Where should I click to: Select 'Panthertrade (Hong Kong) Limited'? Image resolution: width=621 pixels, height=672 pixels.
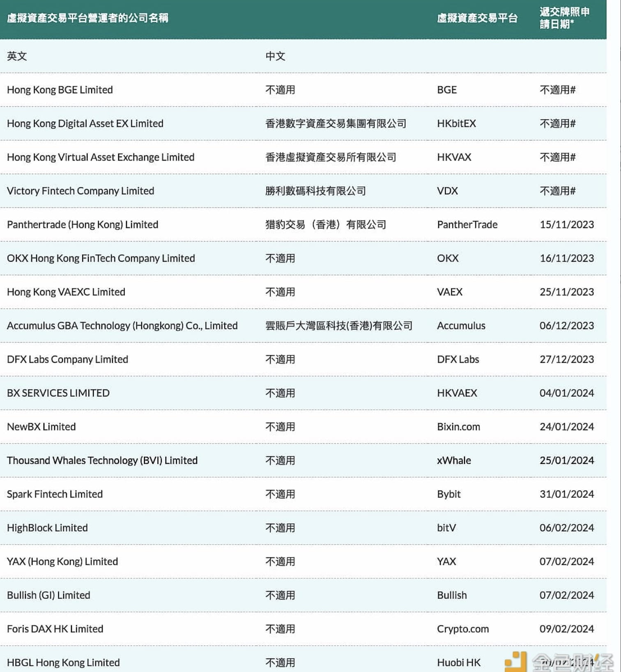[83, 225]
